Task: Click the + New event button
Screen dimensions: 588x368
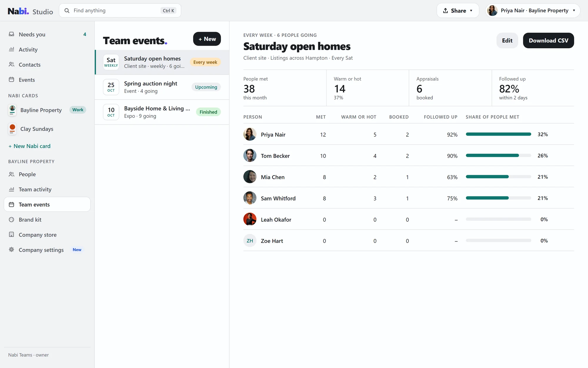Action: point(207,39)
